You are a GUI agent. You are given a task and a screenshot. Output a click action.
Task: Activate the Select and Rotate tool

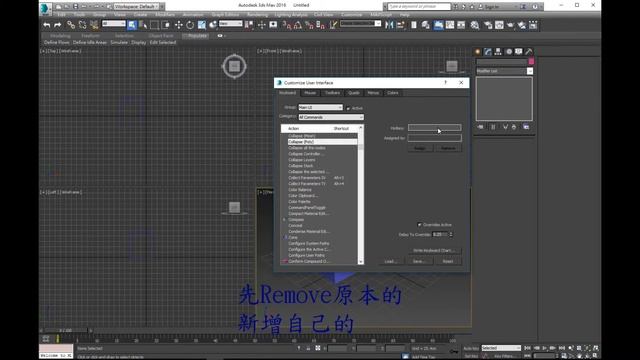(x=190, y=25)
